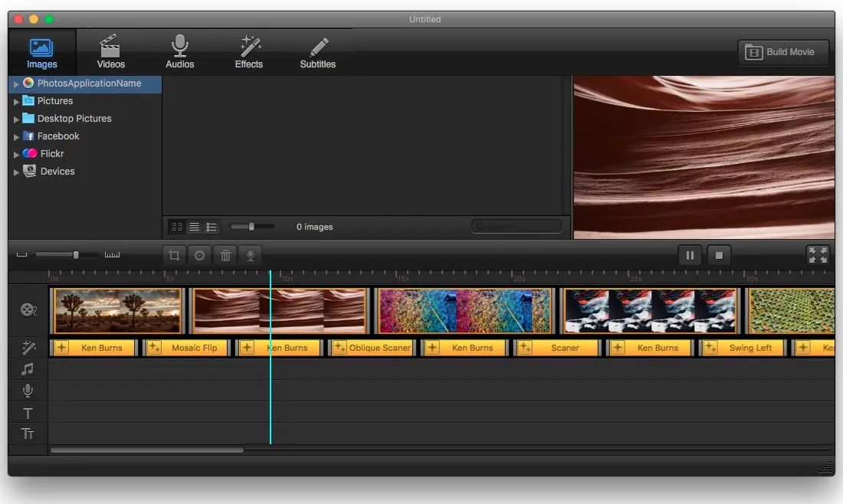
Task: Switch media browser to grid view
Action: 177,227
